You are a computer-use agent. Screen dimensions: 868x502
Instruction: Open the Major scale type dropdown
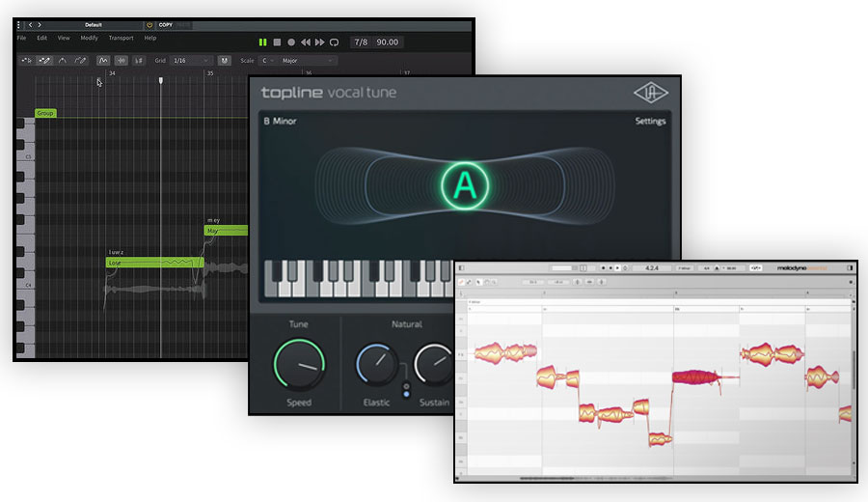(x=308, y=61)
